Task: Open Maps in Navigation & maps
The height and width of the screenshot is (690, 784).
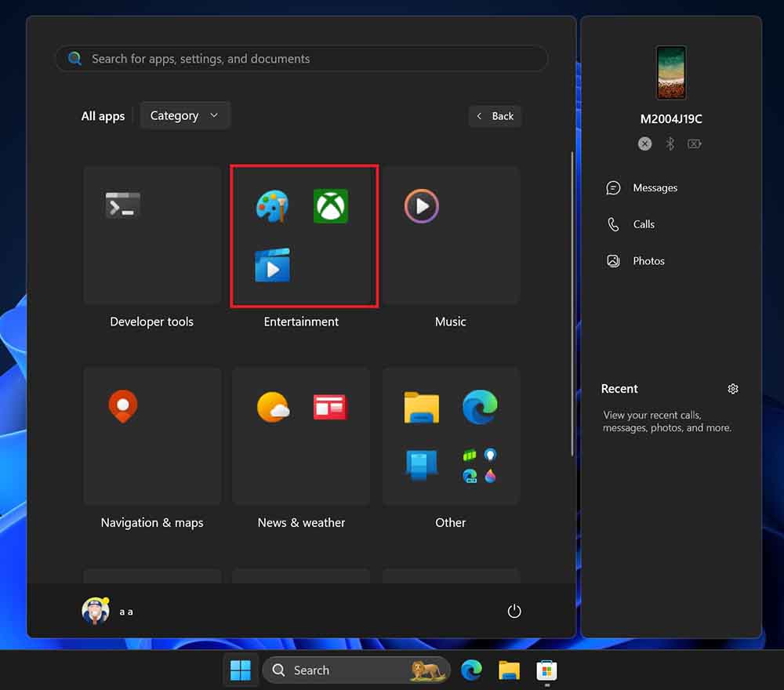Action: click(123, 406)
